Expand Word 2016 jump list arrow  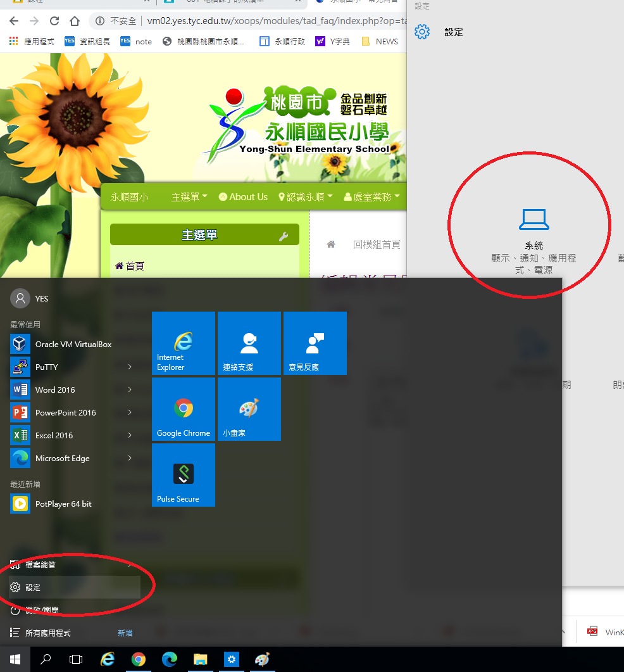(x=130, y=390)
